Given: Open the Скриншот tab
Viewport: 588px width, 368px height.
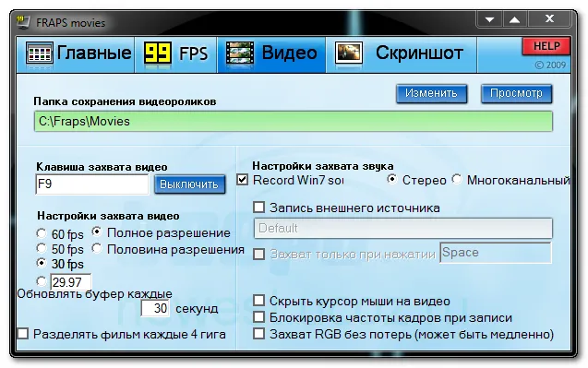Looking at the screenshot, I should tap(402, 53).
